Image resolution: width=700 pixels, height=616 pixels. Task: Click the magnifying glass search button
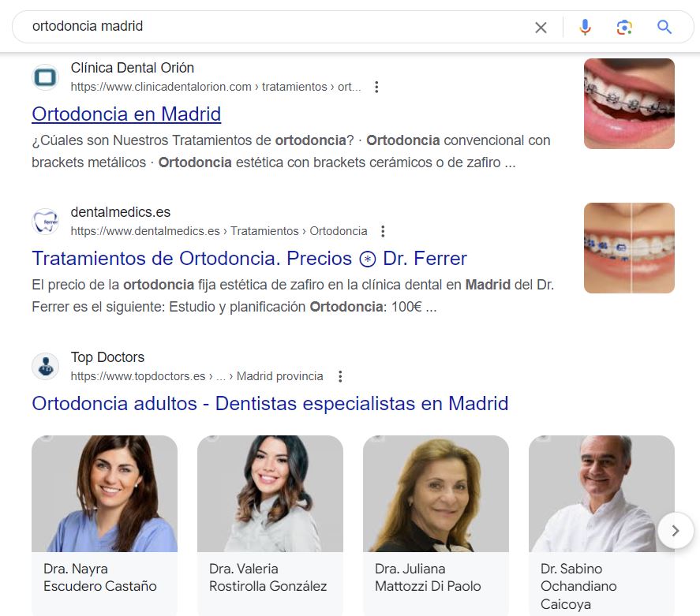coord(664,27)
